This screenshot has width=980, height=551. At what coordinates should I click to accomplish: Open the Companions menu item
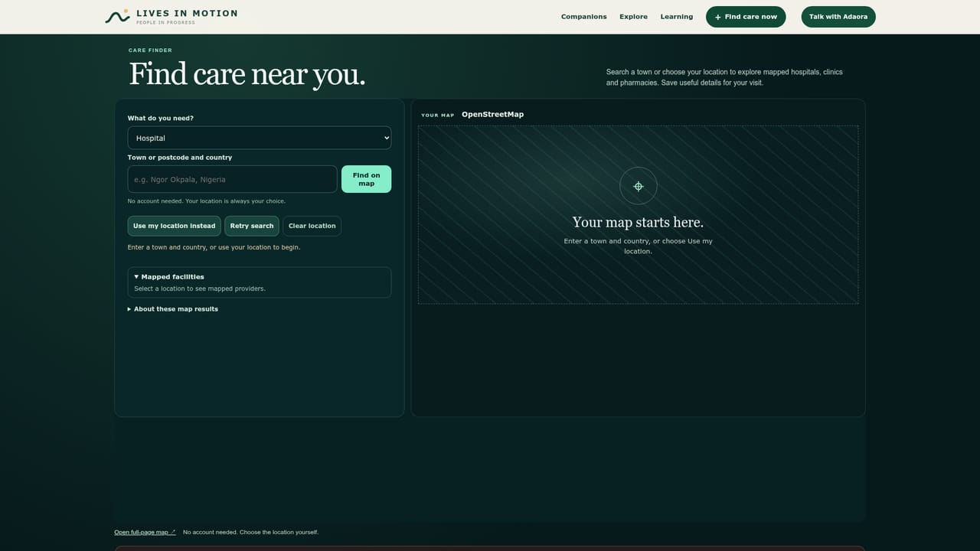583,17
